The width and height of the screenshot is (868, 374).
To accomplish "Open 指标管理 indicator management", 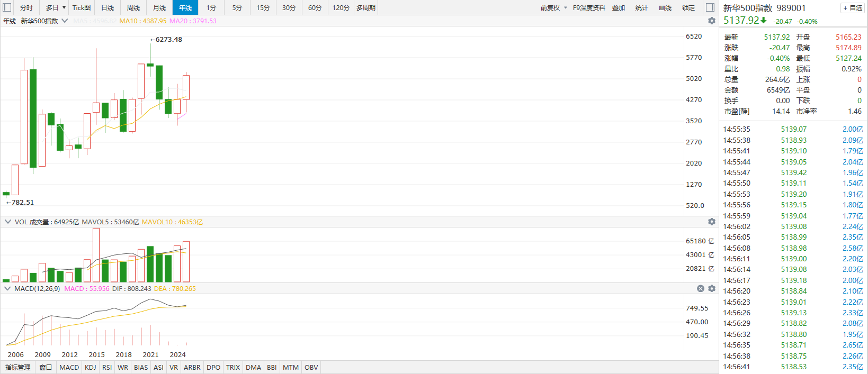I will (x=17, y=367).
